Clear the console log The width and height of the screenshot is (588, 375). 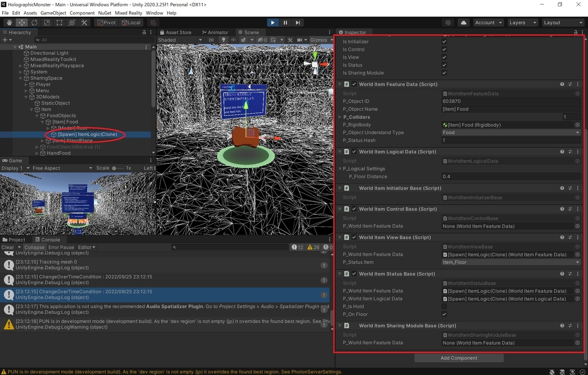point(8,247)
